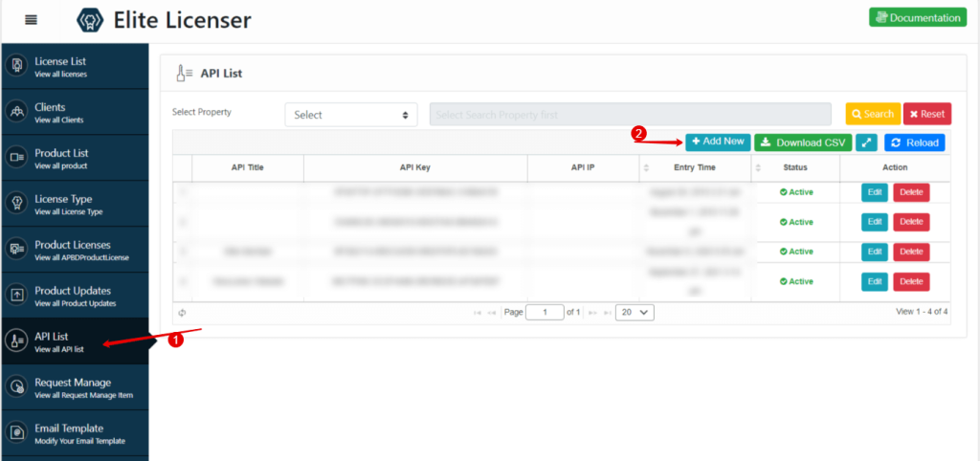Click Download CSV button
Screen dimensions: 980x461
click(x=803, y=143)
